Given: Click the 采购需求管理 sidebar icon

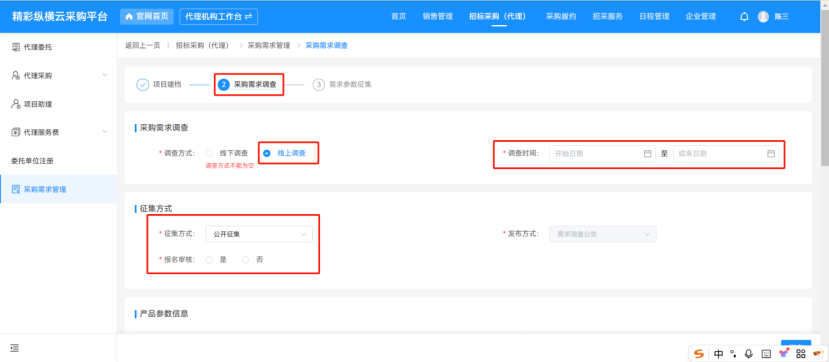Looking at the screenshot, I should pyautogui.click(x=16, y=189).
